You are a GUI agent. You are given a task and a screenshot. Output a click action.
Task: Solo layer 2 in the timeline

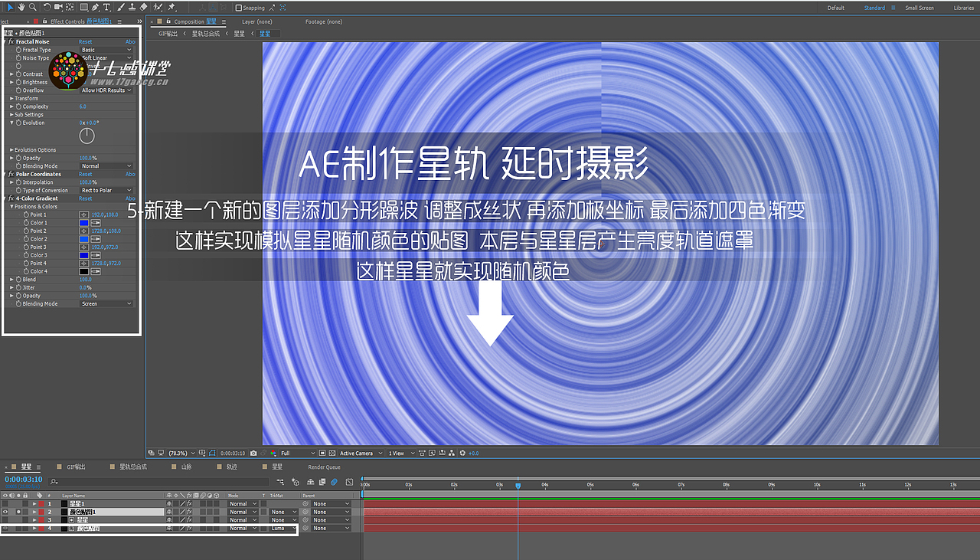coord(18,512)
